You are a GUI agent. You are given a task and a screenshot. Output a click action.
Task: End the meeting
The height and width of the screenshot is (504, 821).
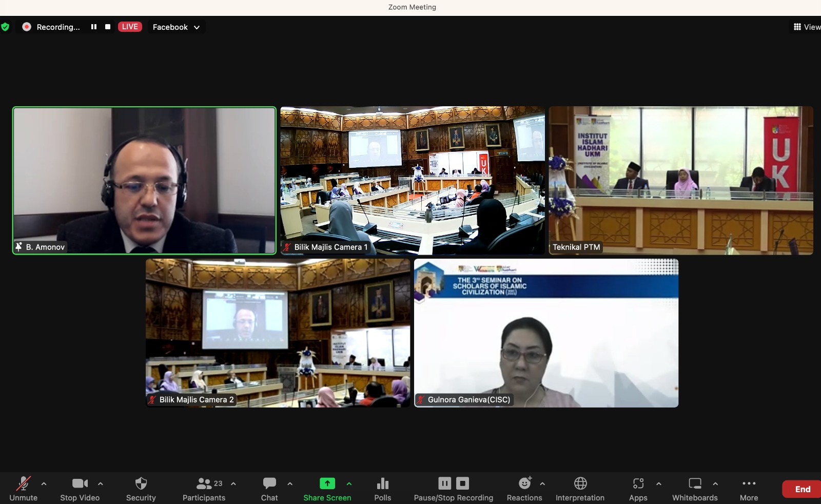802,489
